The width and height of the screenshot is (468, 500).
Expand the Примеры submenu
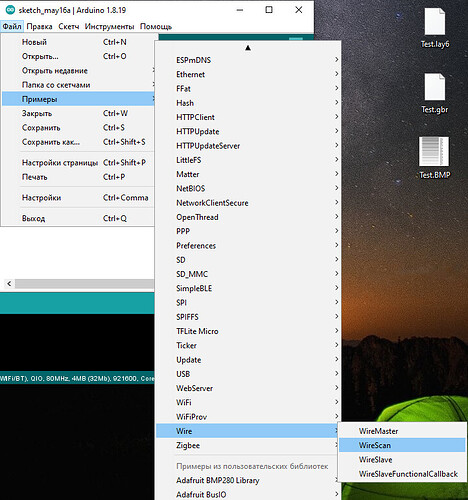(x=78, y=99)
